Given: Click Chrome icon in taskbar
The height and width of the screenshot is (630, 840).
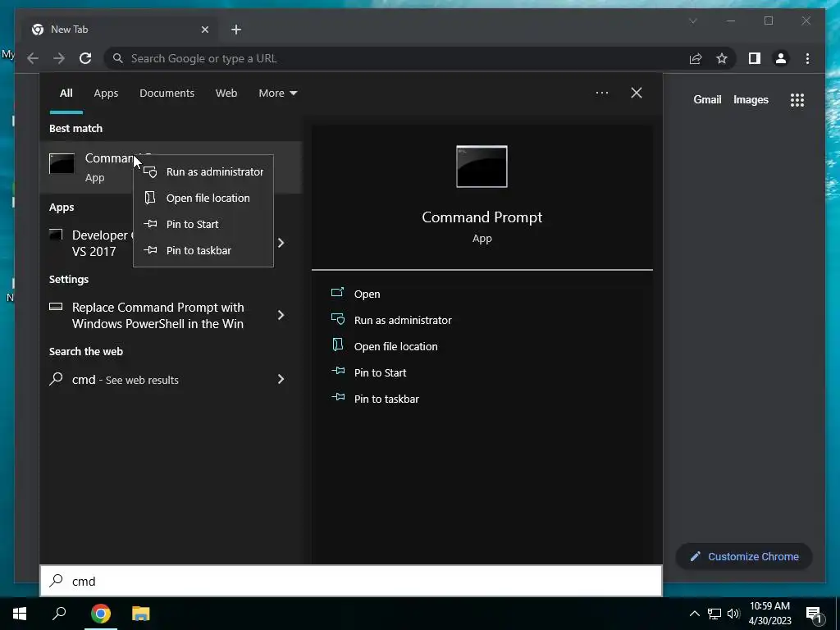Looking at the screenshot, I should 101,614.
